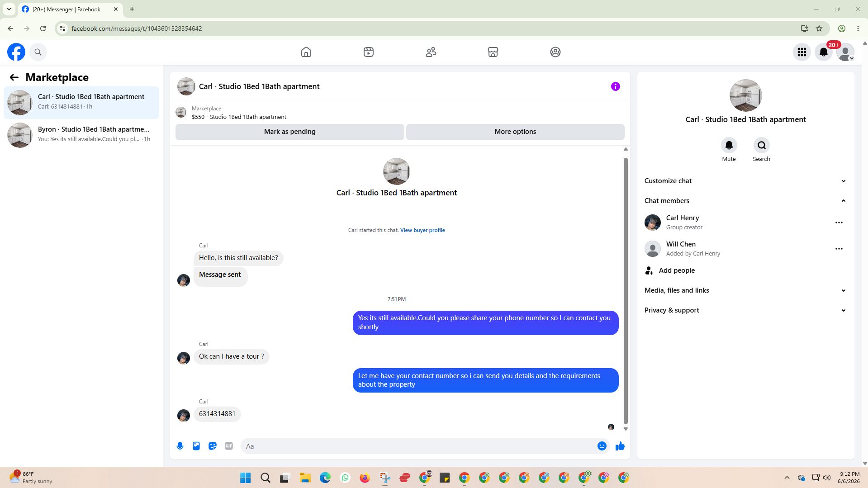Click the large listing photo in right panel
The height and width of the screenshot is (488, 868).
745,95
